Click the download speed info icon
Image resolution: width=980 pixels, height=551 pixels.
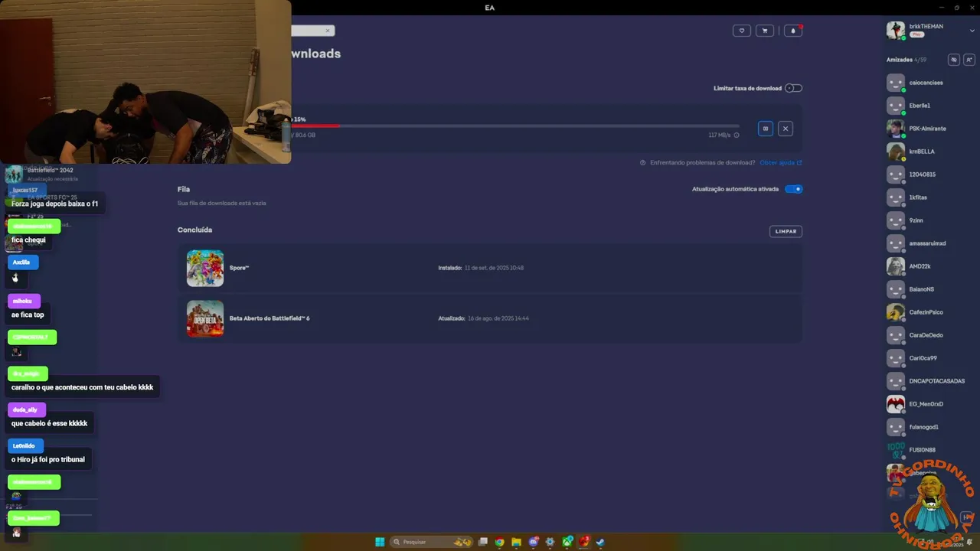[737, 135]
